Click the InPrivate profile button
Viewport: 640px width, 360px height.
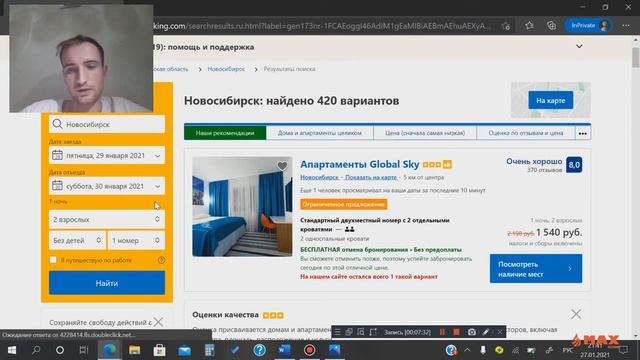click(x=589, y=25)
